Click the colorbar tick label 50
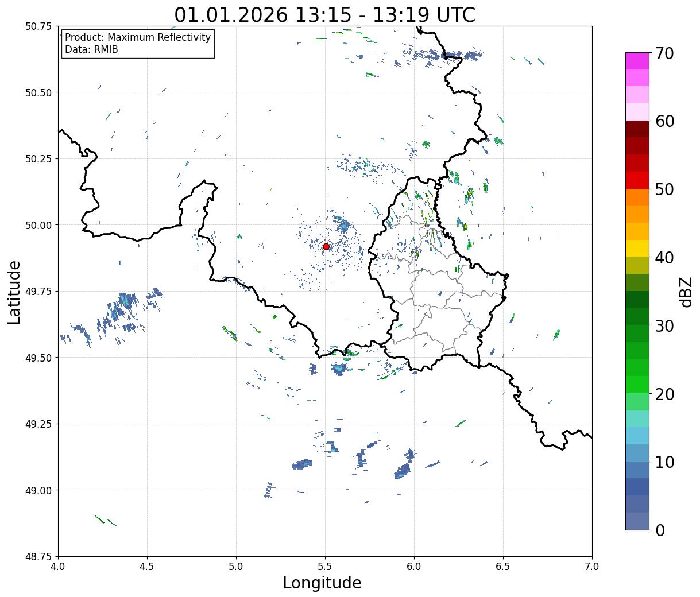 click(x=664, y=189)
